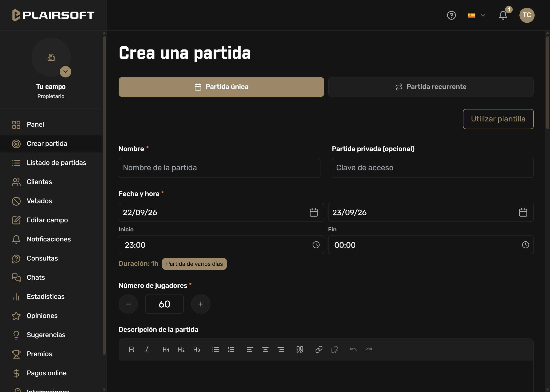Open Vetados section
The height and width of the screenshot is (392, 550).
[x=51, y=201]
